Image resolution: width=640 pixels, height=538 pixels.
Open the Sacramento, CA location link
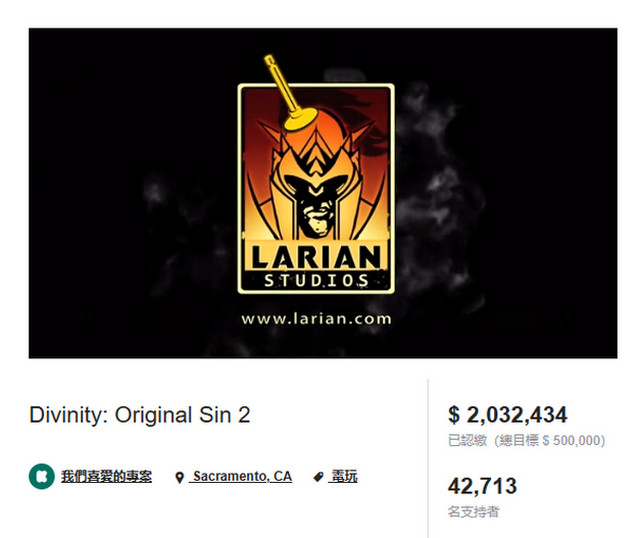[241, 476]
